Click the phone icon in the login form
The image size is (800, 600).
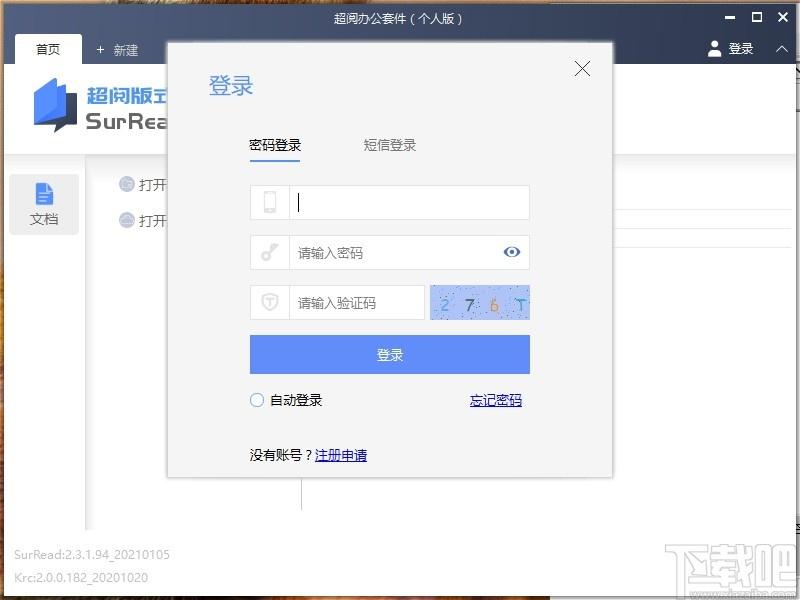270,202
